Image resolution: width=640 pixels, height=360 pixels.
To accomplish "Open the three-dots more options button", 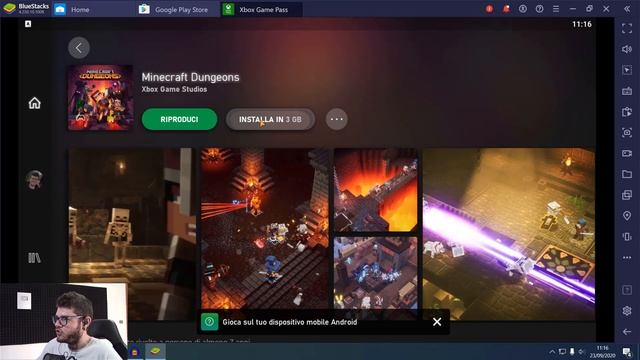I will [x=337, y=119].
